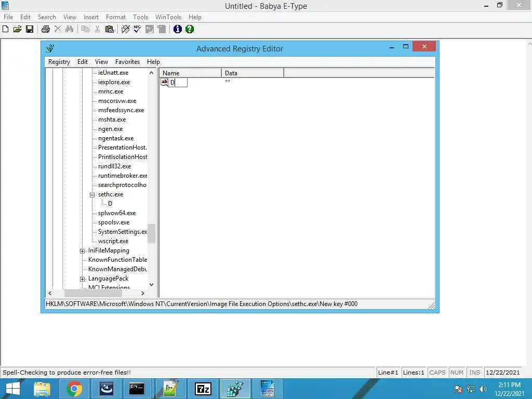This screenshot has height=399, width=532.
Task: Click the Action Center flag icon
Action: 458,389
